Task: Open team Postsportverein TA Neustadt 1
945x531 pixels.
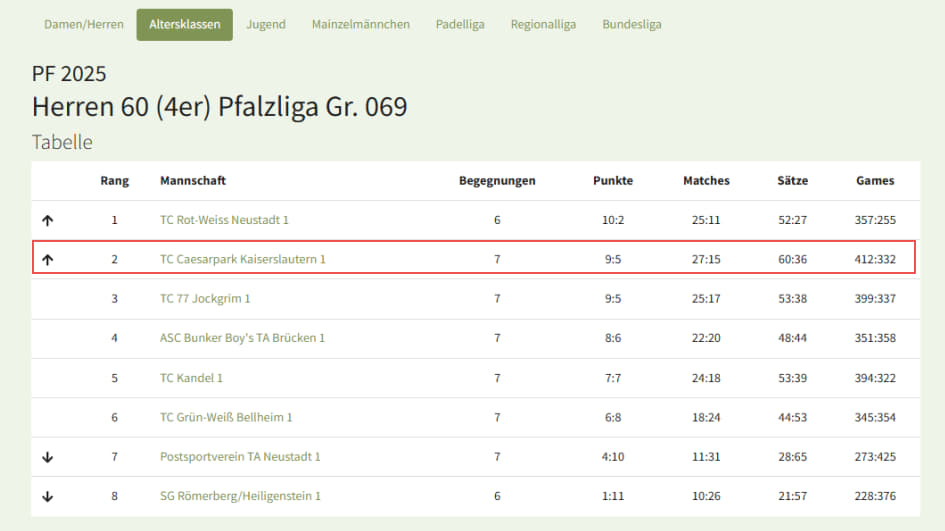Action: [240, 457]
